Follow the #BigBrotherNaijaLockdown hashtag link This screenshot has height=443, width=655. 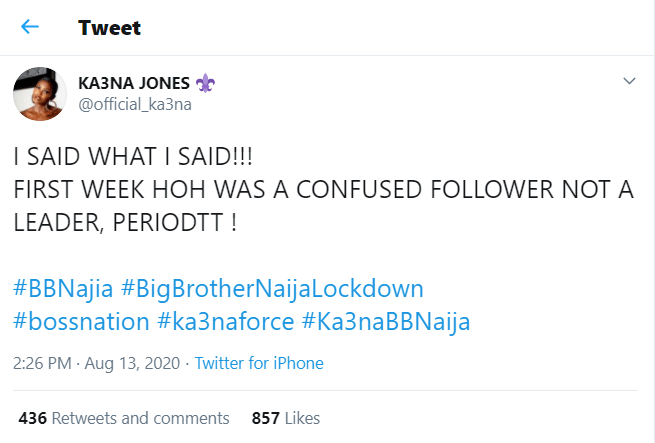[272, 289]
